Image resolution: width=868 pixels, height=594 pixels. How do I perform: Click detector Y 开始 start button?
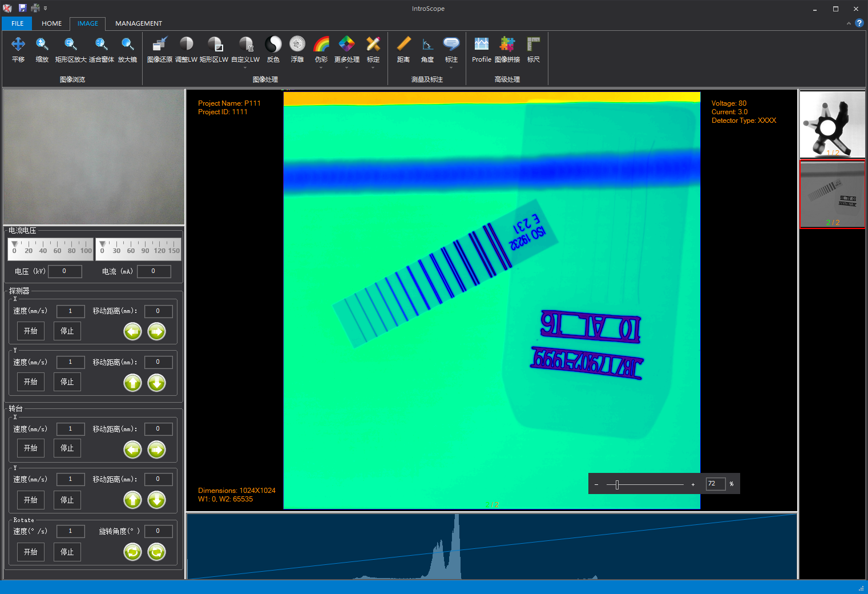coord(31,382)
